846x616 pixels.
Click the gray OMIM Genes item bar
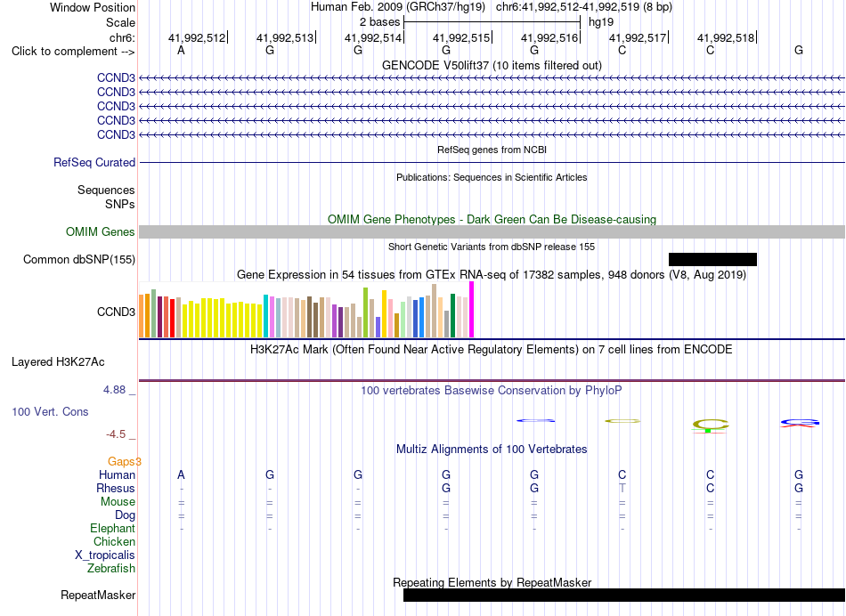pyautogui.click(x=492, y=232)
